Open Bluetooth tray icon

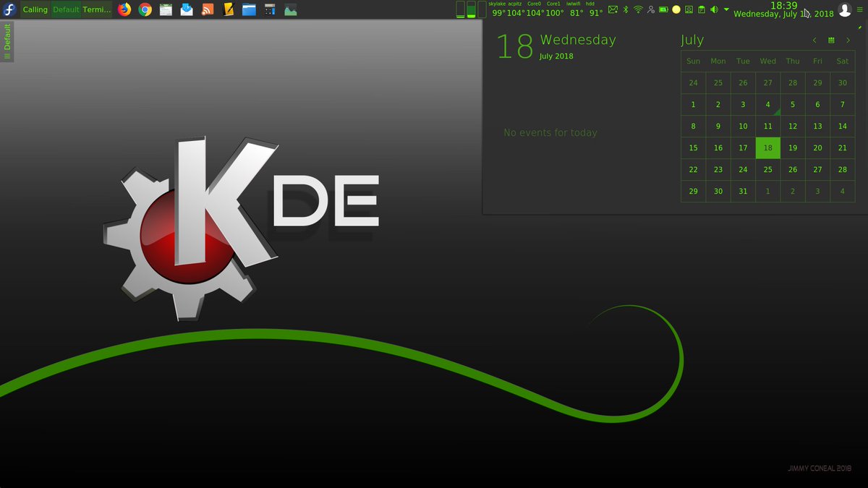pos(626,9)
